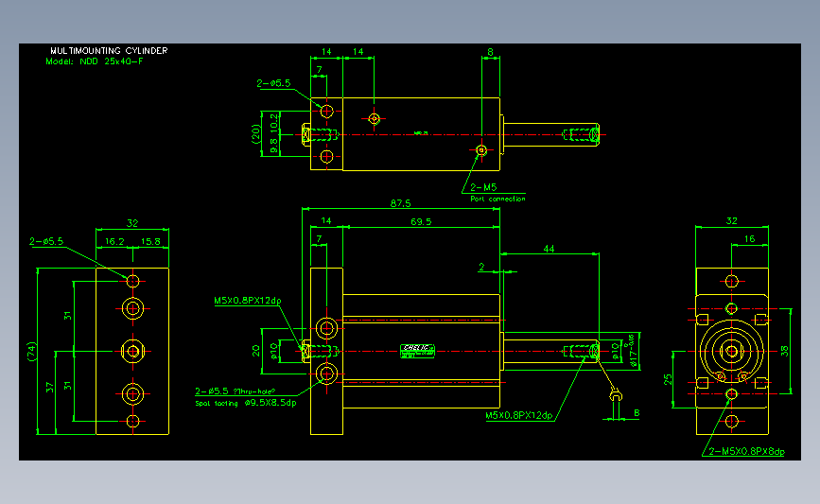Image resolution: width=820 pixels, height=504 pixels.
Task: Select the 8 dimension in top view
Action: pyautogui.click(x=490, y=52)
